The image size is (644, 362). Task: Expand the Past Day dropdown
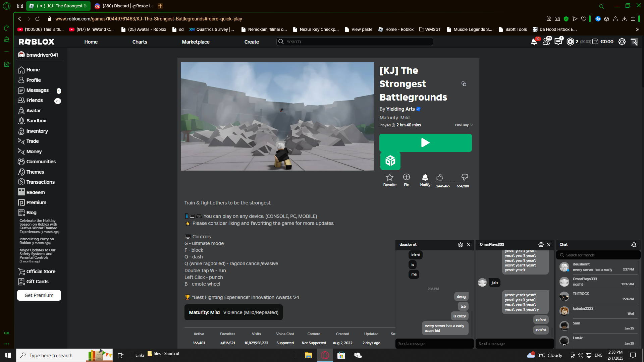464,125
